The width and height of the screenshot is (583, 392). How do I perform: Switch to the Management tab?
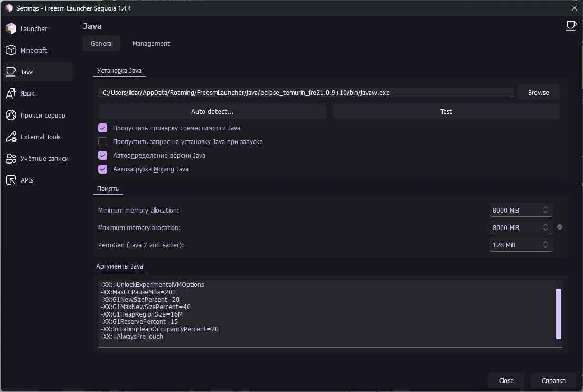pos(151,44)
